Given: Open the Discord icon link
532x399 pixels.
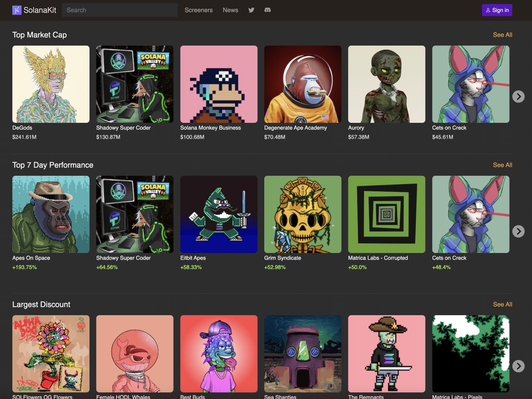Looking at the screenshot, I should pos(268,10).
